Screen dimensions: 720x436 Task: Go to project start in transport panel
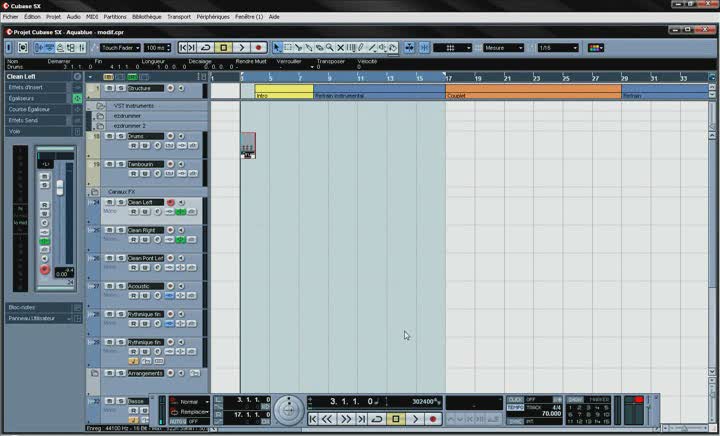pyautogui.click(x=313, y=419)
